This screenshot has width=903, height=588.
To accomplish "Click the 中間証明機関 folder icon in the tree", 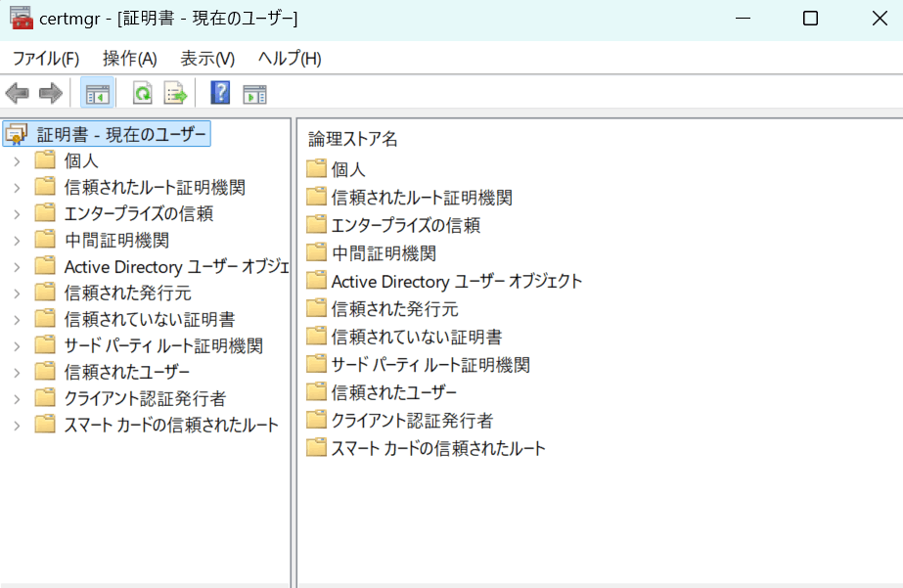I will (45, 239).
